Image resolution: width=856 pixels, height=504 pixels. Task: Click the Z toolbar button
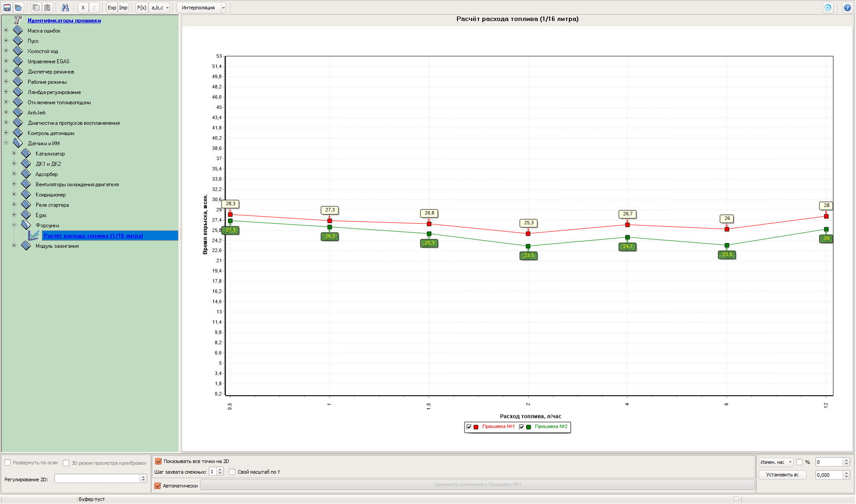pyautogui.click(x=94, y=8)
